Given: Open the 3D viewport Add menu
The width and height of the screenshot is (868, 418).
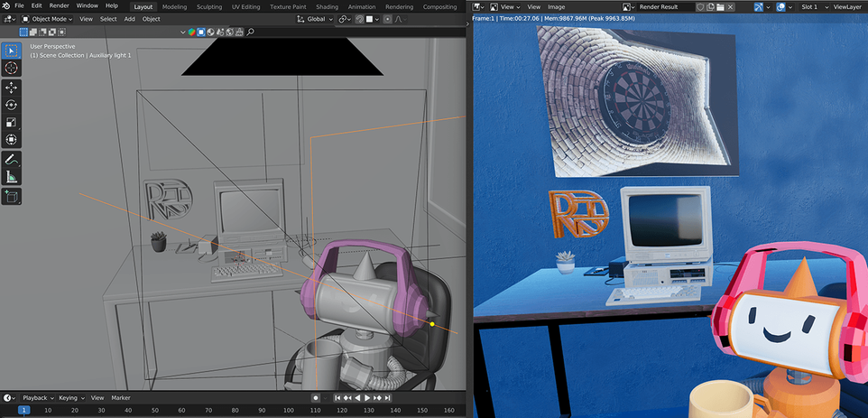Looking at the screenshot, I should (x=129, y=19).
